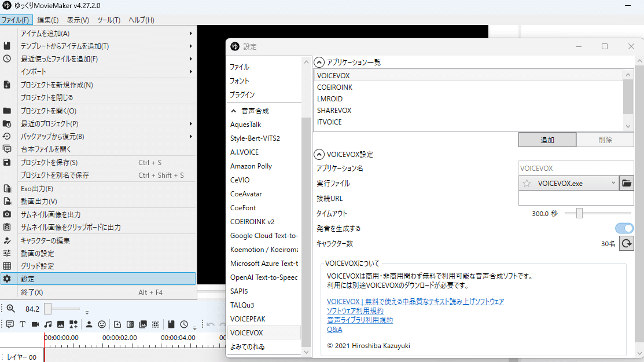Click the アプリケーション名 field showing VOICEVOX
This screenshot has height=362, width=644.
[x=576, y=169]
